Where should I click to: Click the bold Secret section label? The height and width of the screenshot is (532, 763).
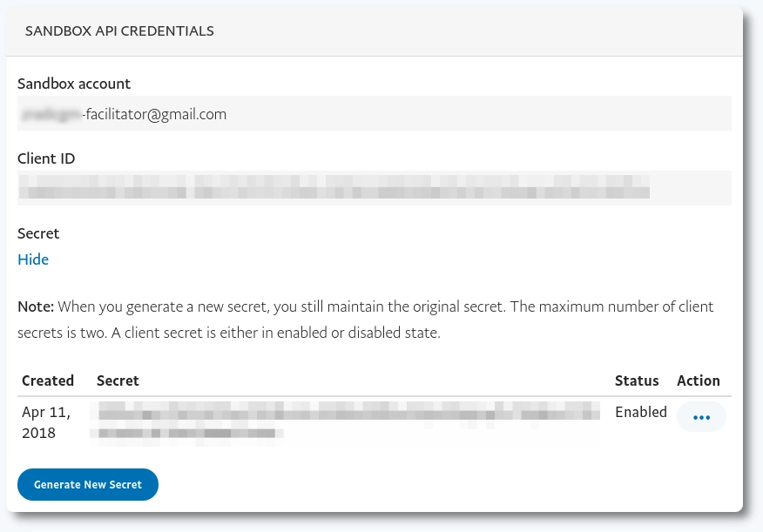point(38,233)
